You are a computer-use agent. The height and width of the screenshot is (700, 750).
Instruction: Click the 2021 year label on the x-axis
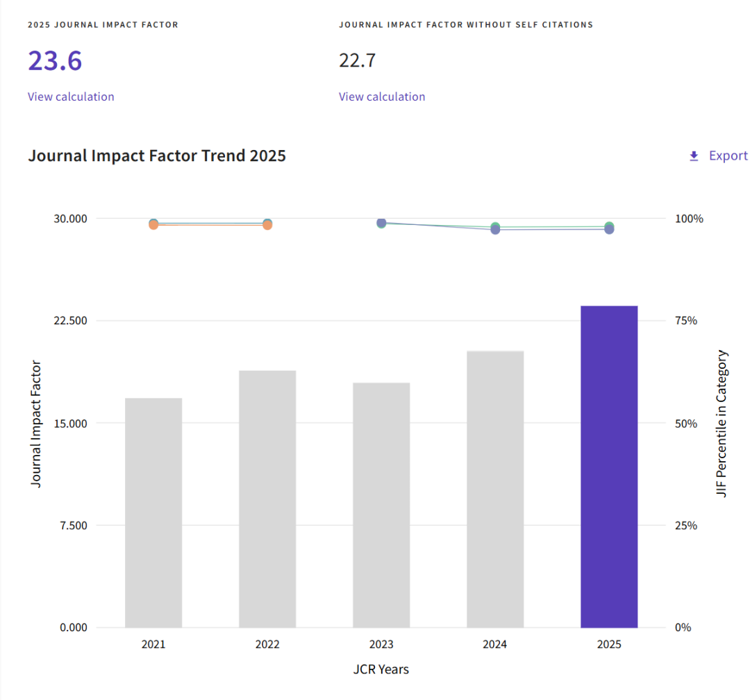coord(153,644)
